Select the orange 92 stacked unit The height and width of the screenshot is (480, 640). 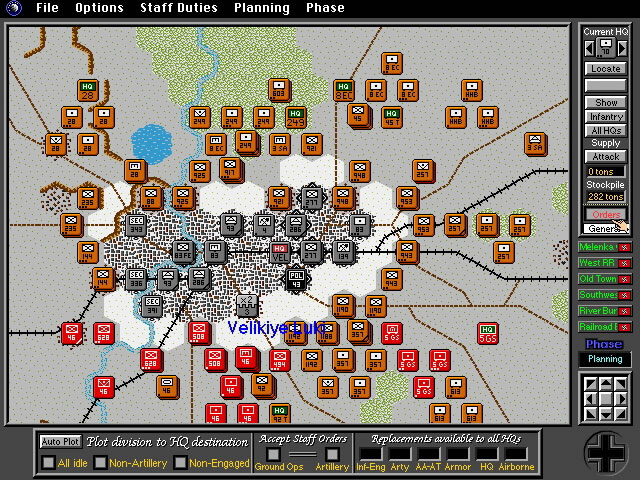point(263,386)
